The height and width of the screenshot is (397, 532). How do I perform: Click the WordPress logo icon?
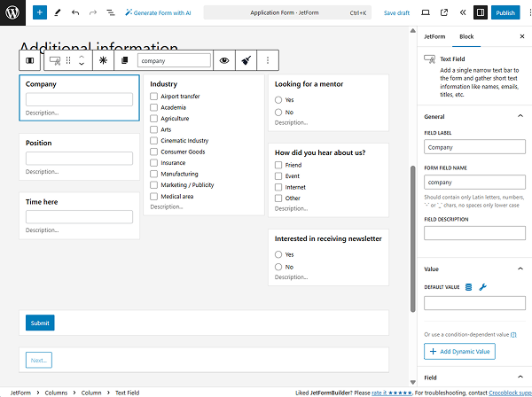pyautogui.click(x=12, y=12)
